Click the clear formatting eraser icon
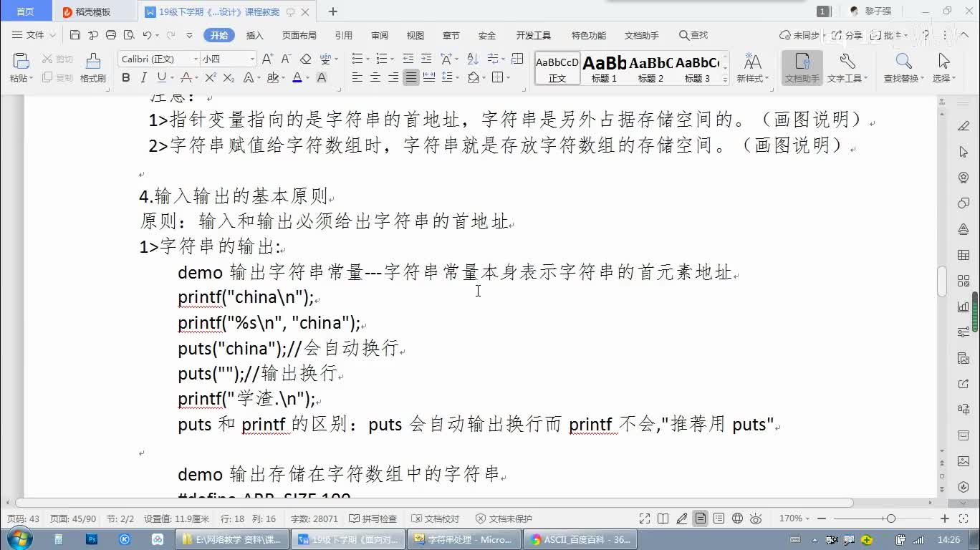980x550 pixels. [305, 59]
